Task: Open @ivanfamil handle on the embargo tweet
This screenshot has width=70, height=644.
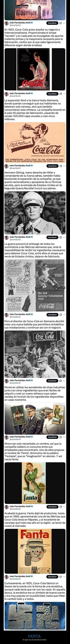Action: tap(15, 240)
